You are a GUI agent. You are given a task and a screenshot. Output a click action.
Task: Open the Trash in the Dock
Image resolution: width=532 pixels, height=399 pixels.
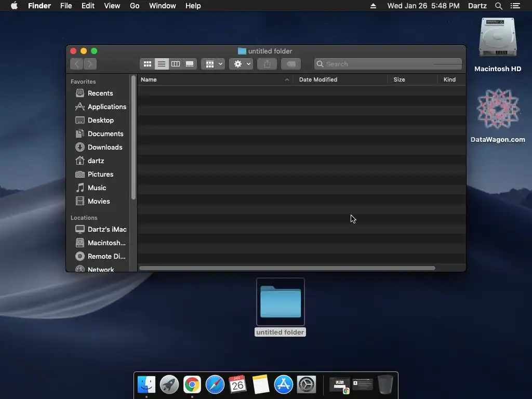pos(385,384)
